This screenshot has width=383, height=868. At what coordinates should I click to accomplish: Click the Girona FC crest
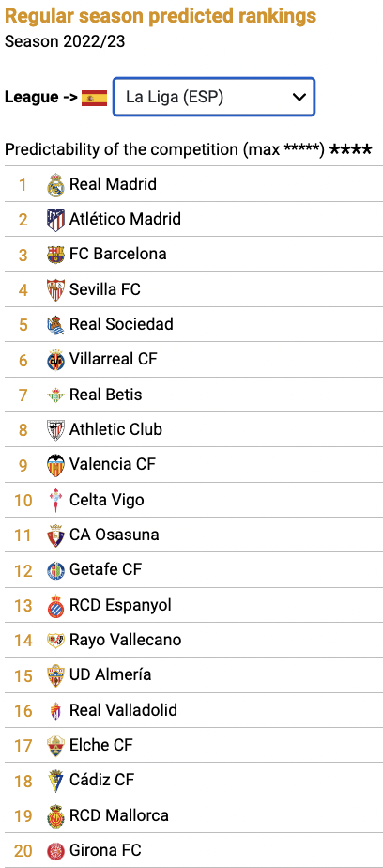tap(56, 850)
